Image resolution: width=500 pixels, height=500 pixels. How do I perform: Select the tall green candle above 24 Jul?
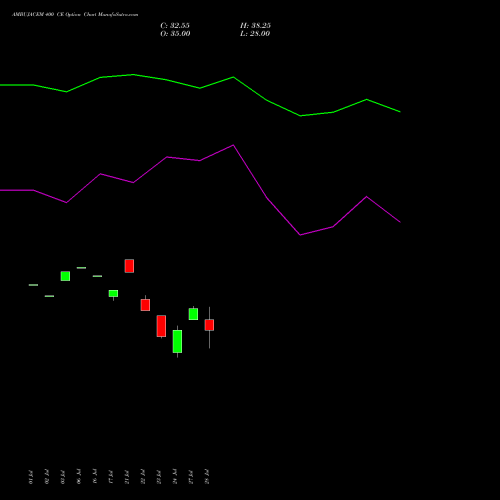coord(177,341)
